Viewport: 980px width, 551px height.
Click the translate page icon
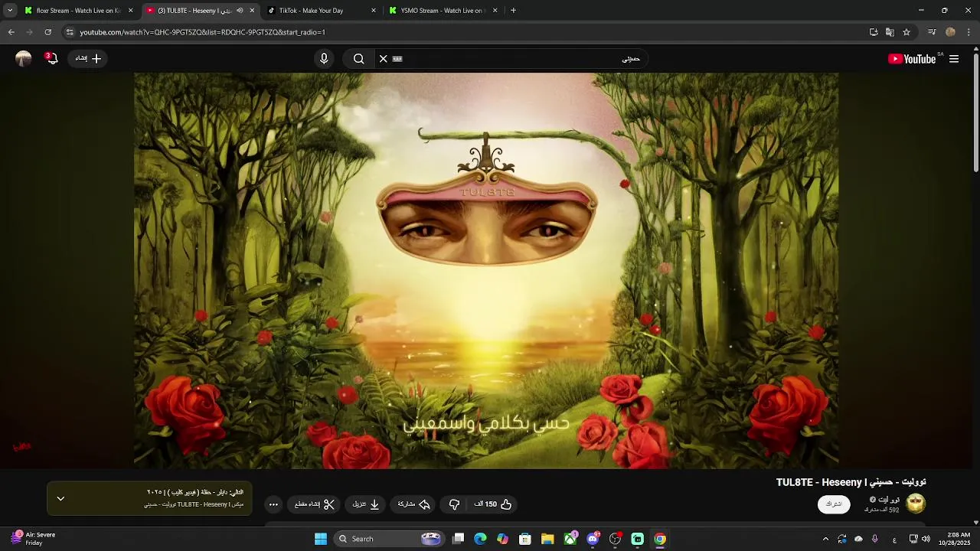coord(890,32)
